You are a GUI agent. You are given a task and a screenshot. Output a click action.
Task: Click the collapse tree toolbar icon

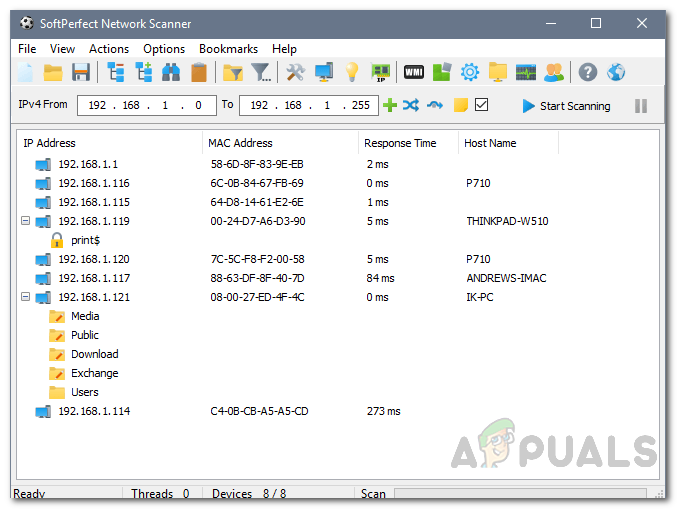coord(115,72)
